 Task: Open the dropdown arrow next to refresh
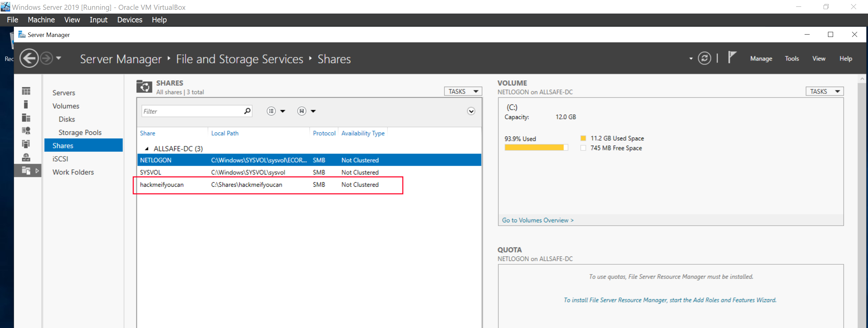pyautogui.click(x=691, y=59)
